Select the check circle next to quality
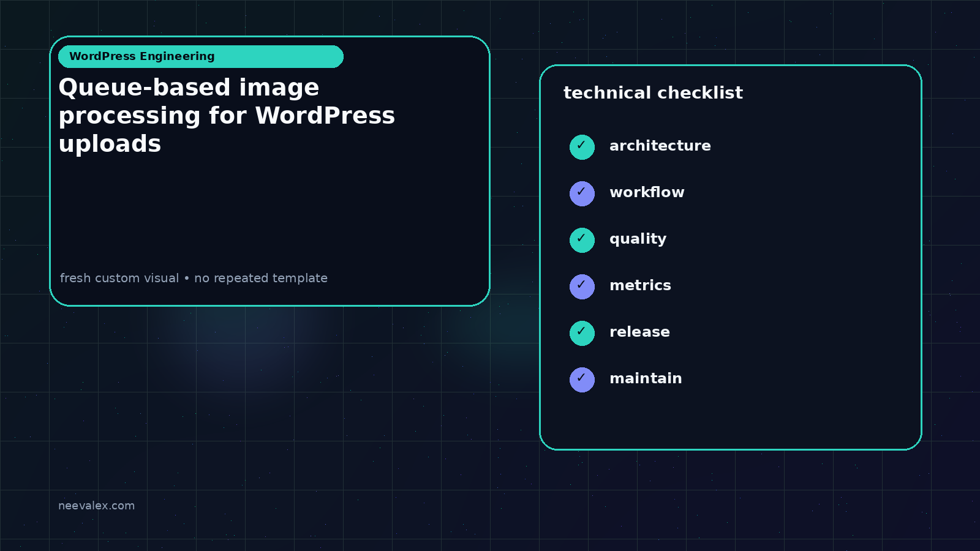 pos(582,240)
